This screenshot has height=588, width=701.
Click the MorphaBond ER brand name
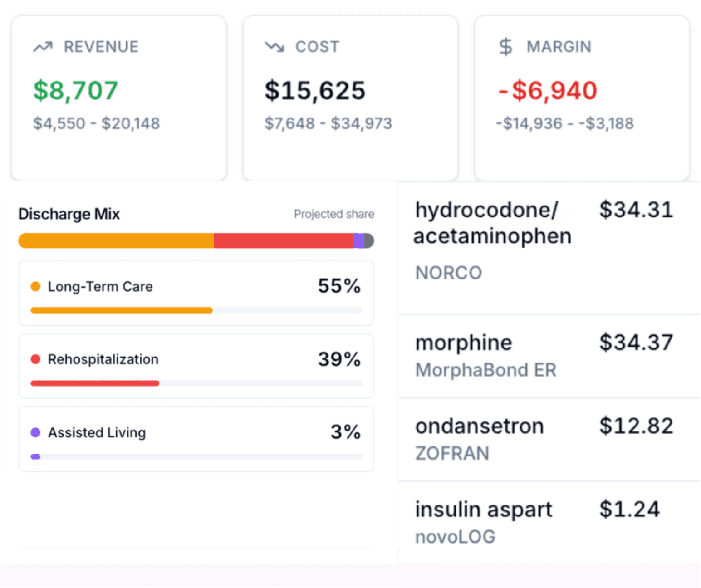click(485, 370)
